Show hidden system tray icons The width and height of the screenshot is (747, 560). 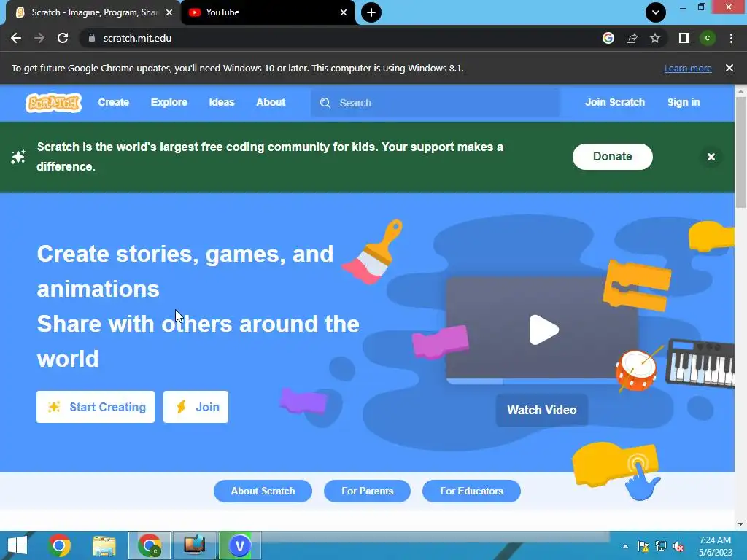click(x=625, y=546)
